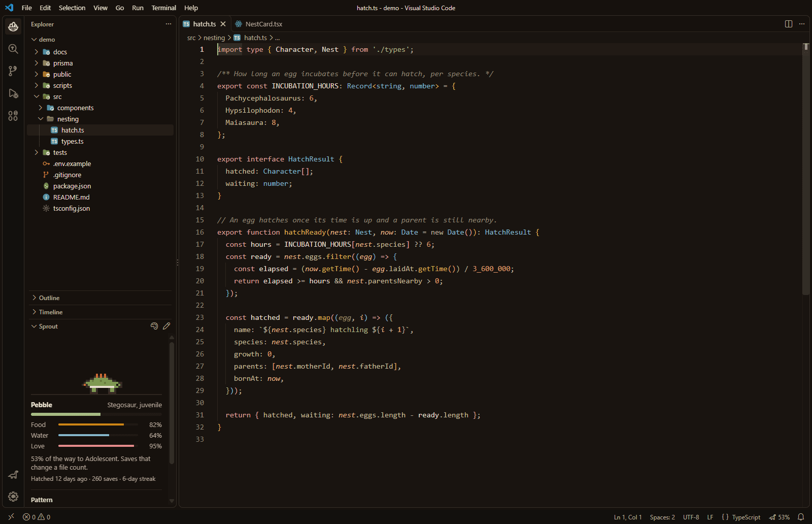Click the src breadcrumb segment

(191, 38)
